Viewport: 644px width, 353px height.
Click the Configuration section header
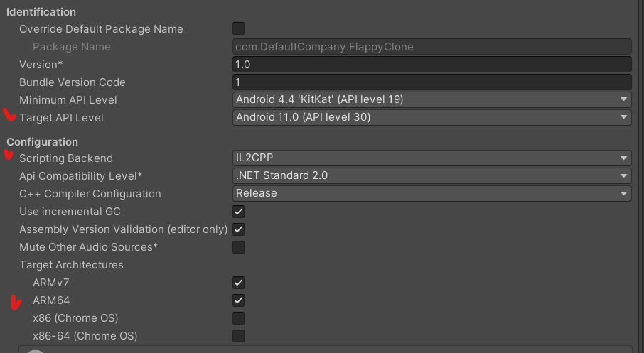point(42,142)
